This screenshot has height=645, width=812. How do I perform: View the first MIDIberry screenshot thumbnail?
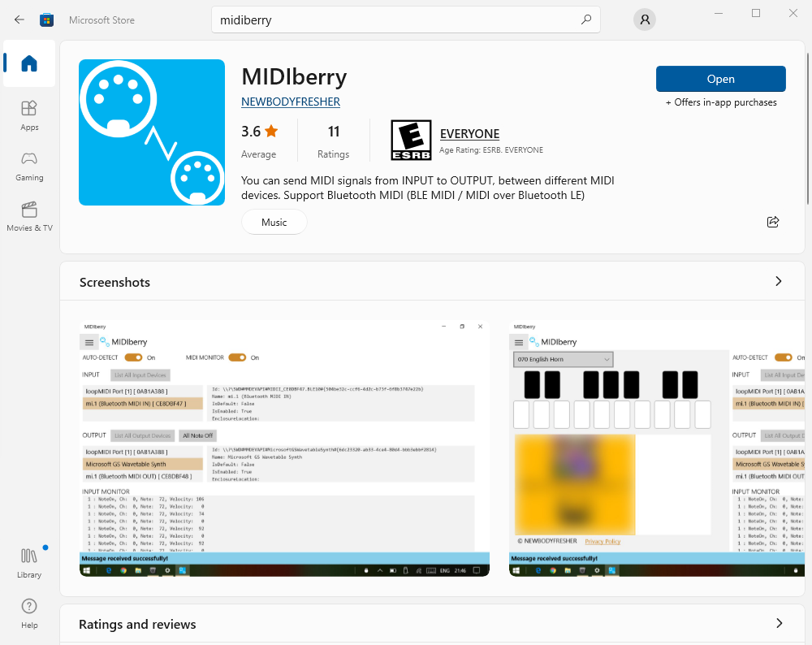pyautogui.click(x=284, y=447)
